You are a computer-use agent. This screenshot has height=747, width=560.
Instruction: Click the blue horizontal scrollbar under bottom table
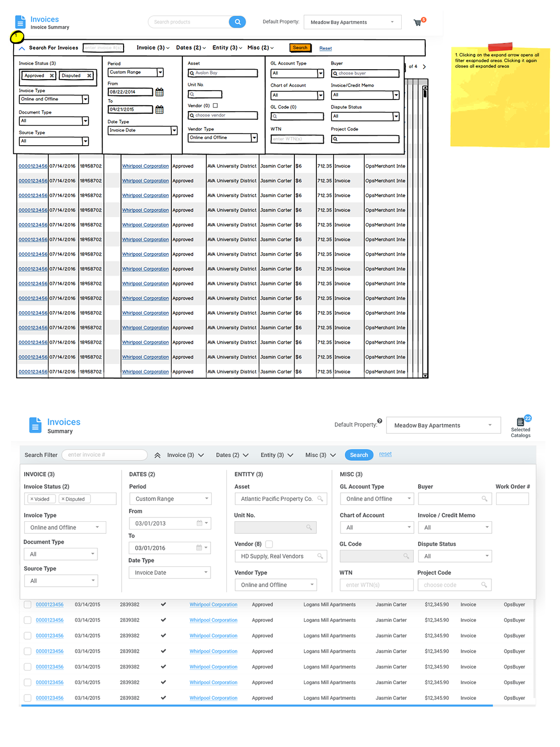[x=257, y=706]
